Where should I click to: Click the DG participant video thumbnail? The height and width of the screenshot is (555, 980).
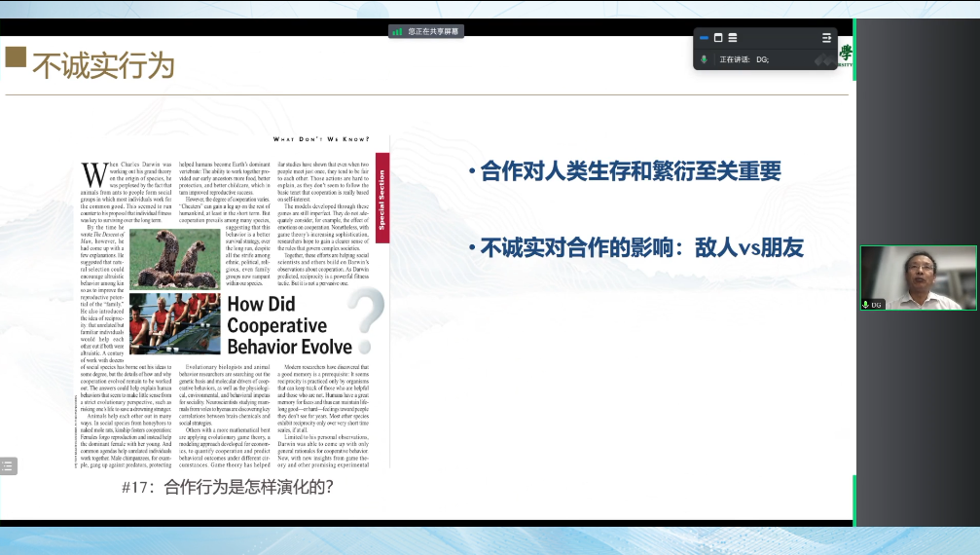[x=920, y=277]
